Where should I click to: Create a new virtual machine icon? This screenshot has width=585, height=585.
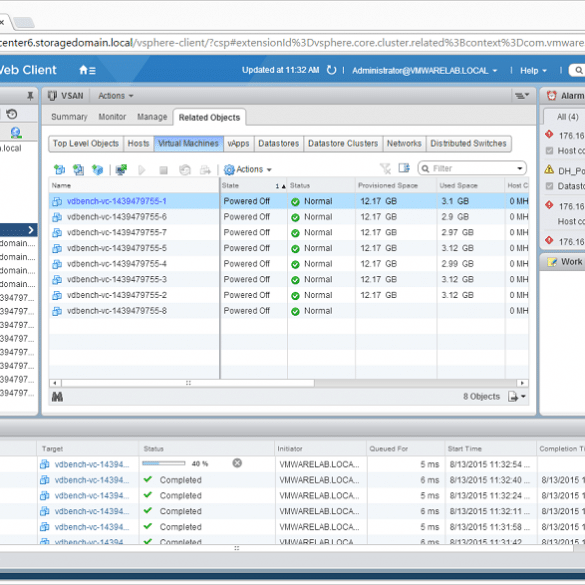coord(59,169)
